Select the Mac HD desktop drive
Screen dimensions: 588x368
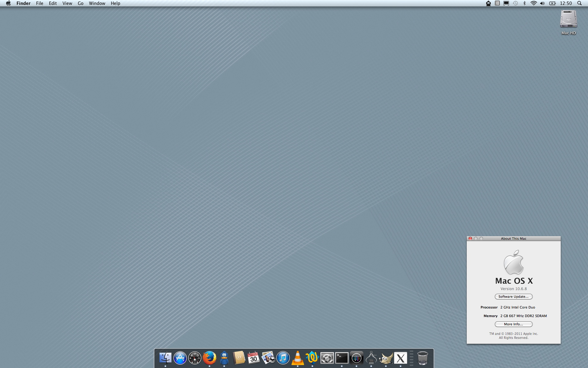[x=568, y=20]
